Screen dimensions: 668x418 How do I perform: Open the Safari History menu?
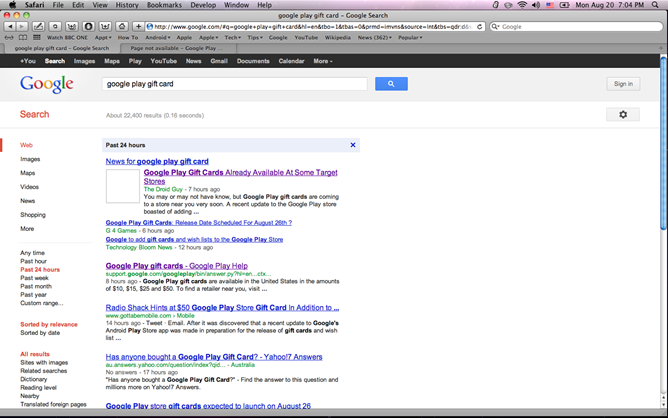127,5
